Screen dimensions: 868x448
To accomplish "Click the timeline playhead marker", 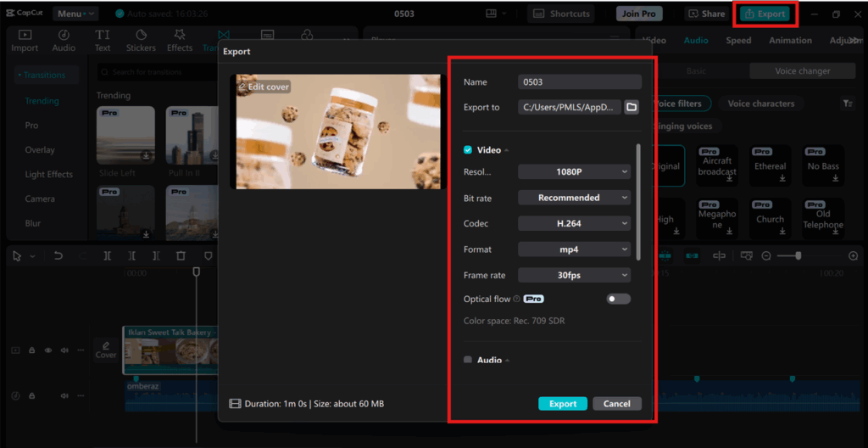I will [196, 272].
